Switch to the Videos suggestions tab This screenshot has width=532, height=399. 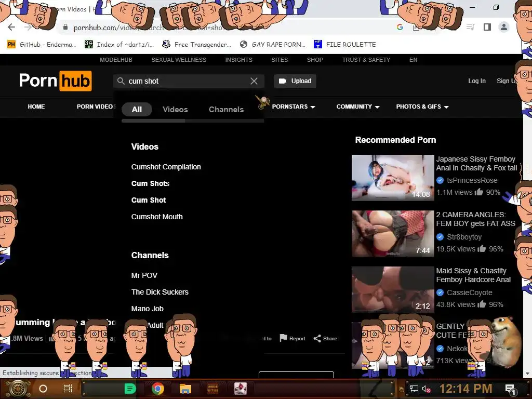tap(175, 109)
